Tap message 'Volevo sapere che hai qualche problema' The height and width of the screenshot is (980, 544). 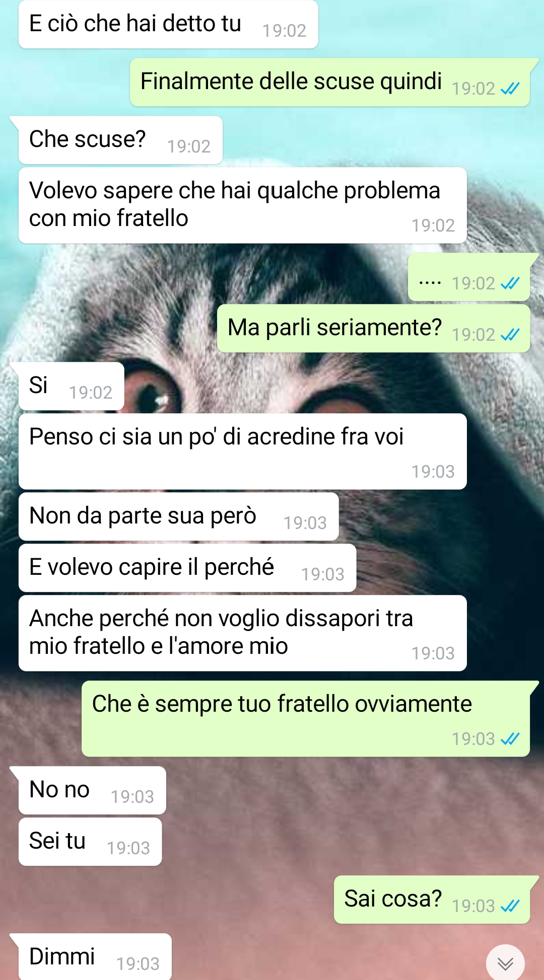tap(242, 205)
